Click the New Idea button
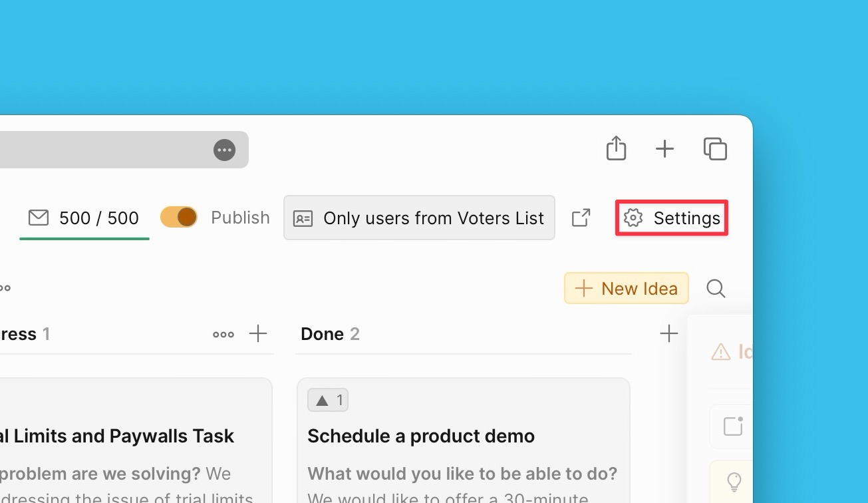This screenshot has width=868, height=503. click(x=626, y=288)
